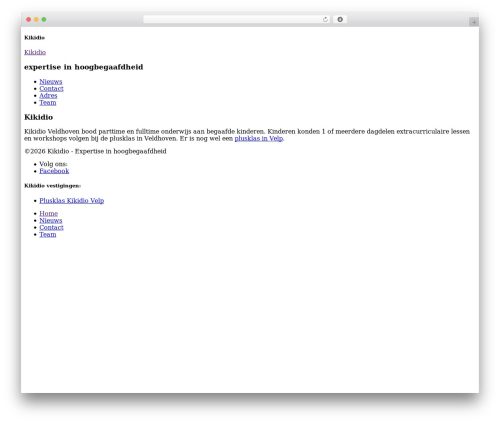
Task: Open a new tab with plus button
Action: 474,22
